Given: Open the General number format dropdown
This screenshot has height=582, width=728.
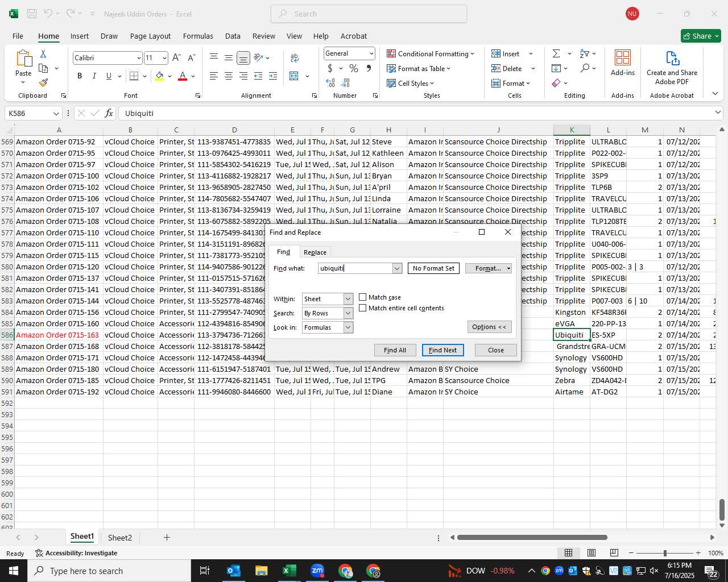Looking at the screenshot, I should 371,53.
